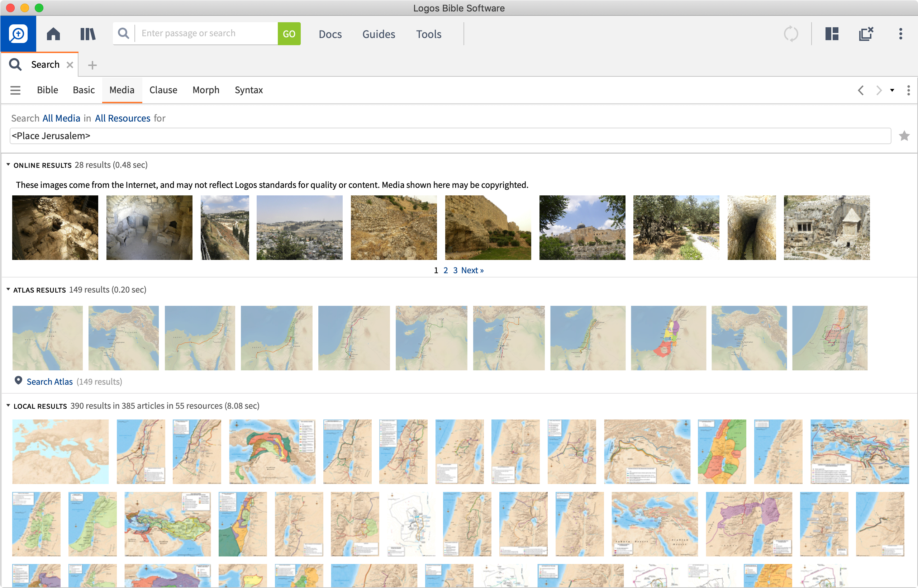
Task: Navigate forward in search history
Action: [x=879, y=90]
